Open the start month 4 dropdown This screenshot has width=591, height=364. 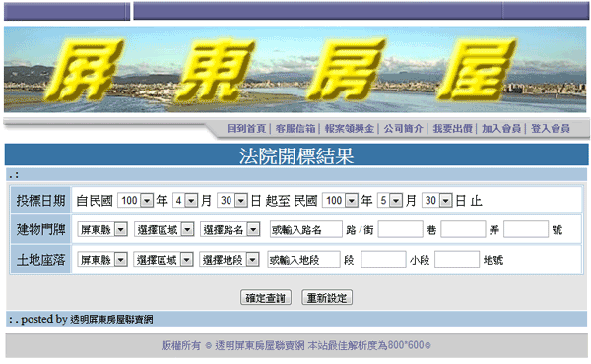point(185,201)
